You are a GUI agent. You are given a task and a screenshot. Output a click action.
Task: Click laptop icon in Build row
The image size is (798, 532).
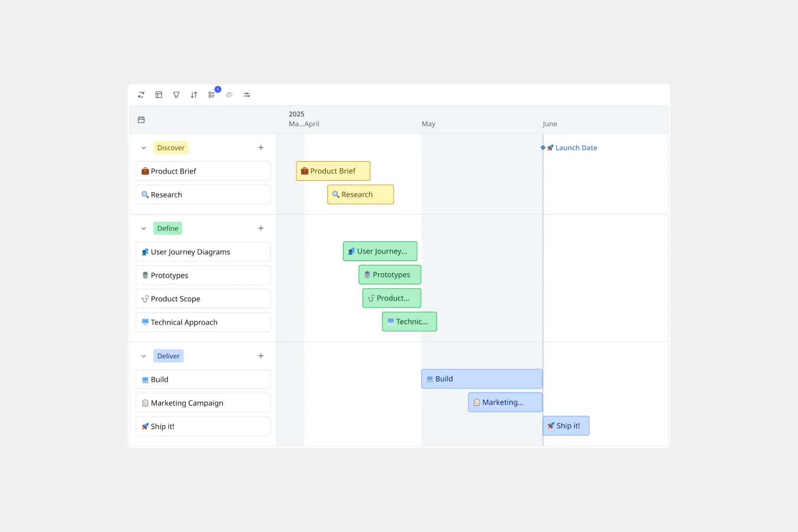[x=145, y=380]
